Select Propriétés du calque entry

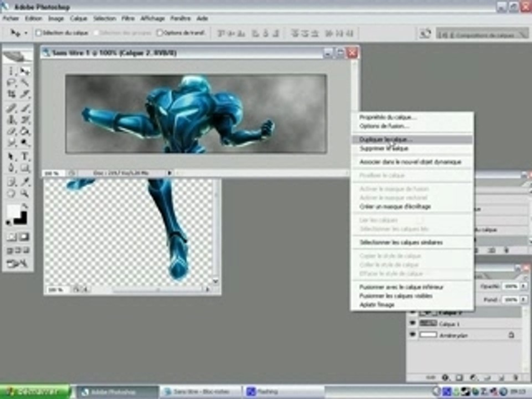tap(412, 117)
